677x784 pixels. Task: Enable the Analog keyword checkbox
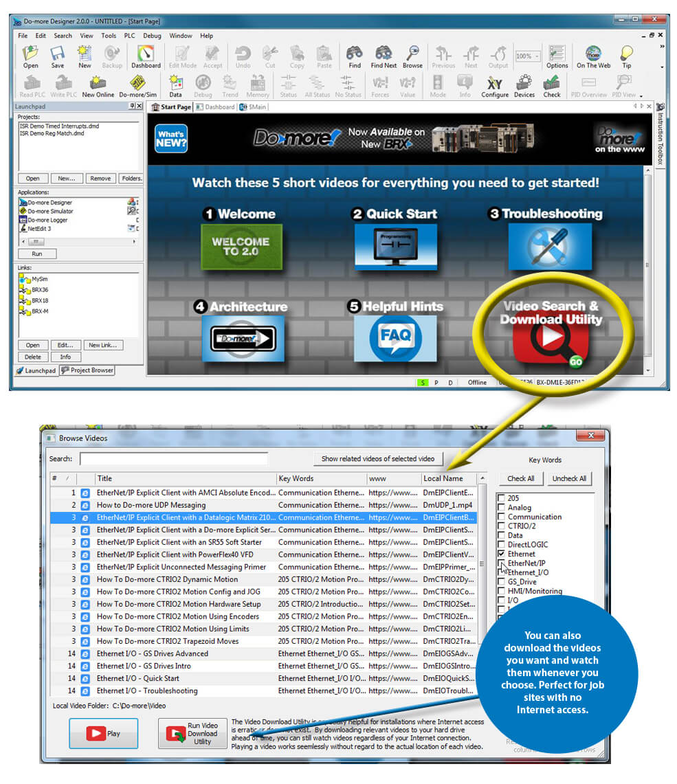click(501, 507)
